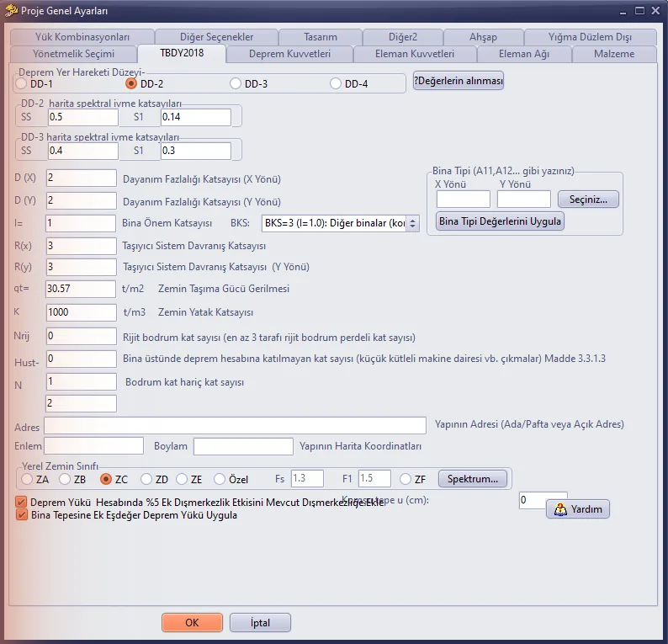The width and height of the screenshot is (668, 644).
Task: Go to Deprem Kuvvetleri tab
Action: click(x=289, y=54)
